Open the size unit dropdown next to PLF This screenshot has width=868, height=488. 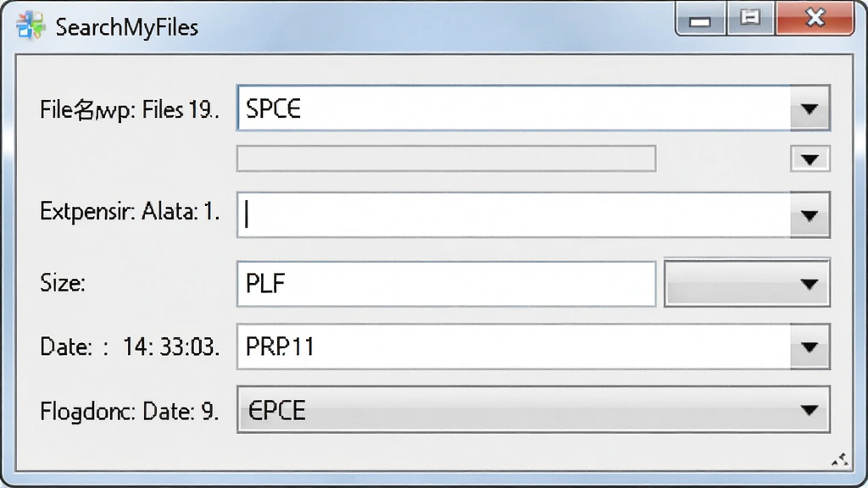coord(747,283)
